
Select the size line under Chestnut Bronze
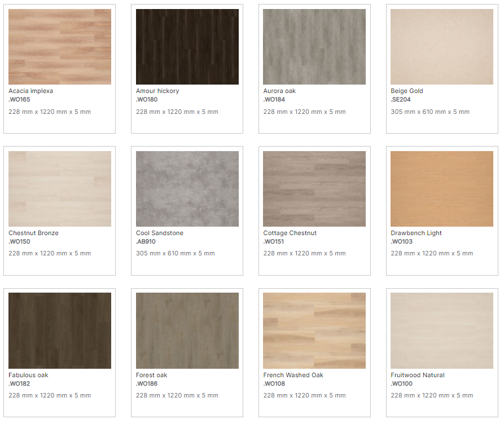(50, 253)
